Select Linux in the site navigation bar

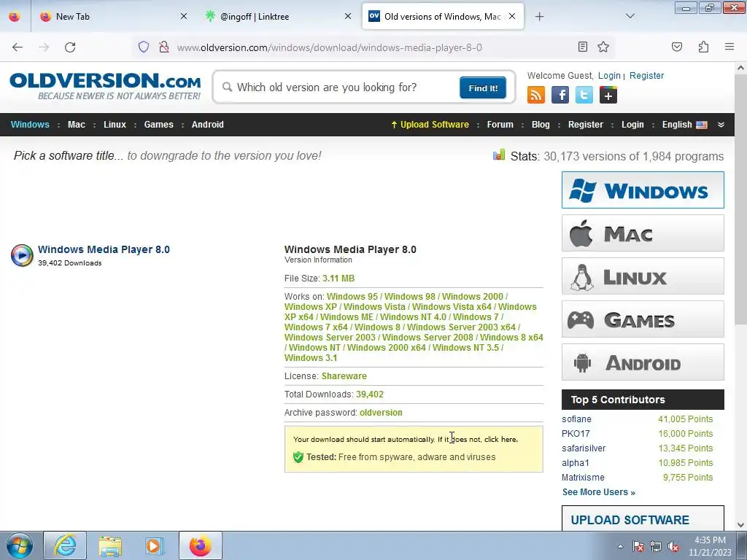[x=115, y=125]
